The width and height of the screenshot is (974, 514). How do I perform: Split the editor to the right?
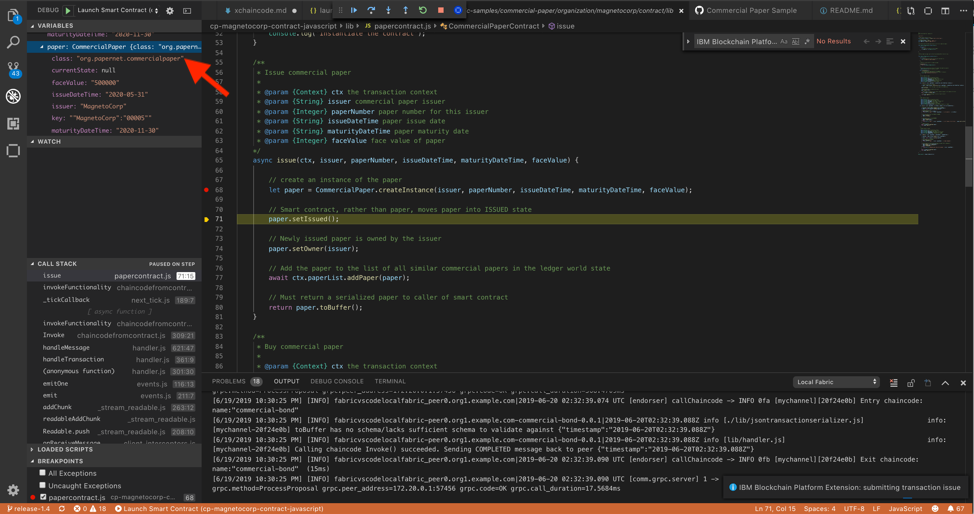(945, 11)
